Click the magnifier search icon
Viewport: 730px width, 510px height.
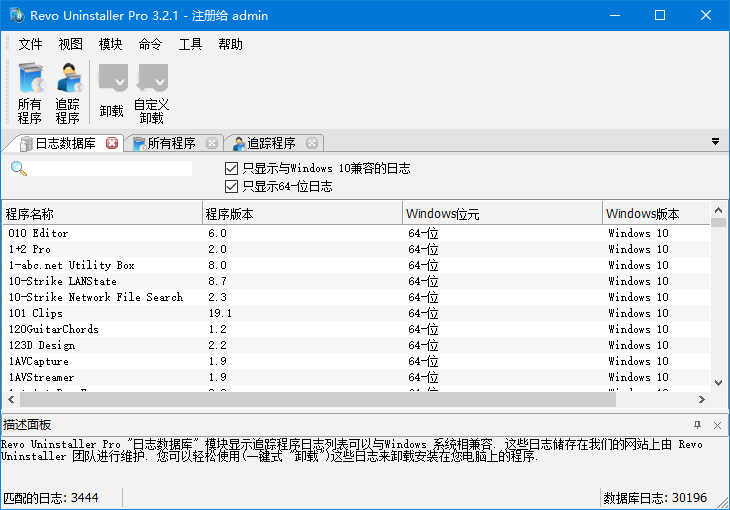tap(19, 168)
